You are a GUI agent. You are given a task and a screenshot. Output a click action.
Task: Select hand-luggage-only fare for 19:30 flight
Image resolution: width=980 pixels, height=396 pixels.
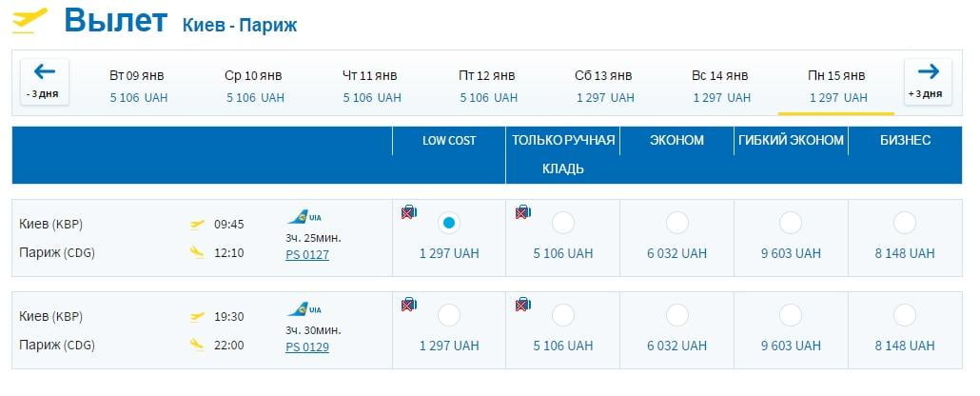click(x=563, y=315)
